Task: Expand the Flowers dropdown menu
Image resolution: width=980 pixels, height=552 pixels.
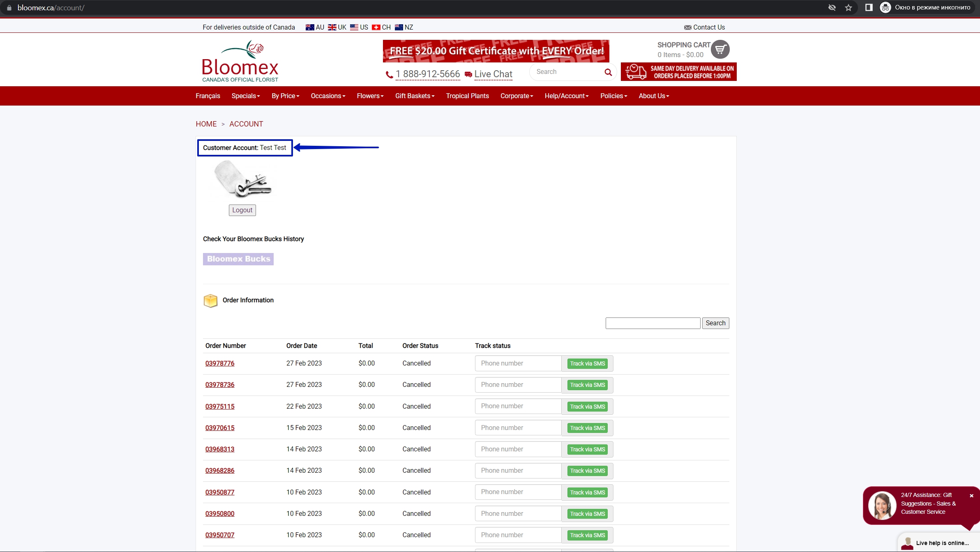Action: [370, 96]
